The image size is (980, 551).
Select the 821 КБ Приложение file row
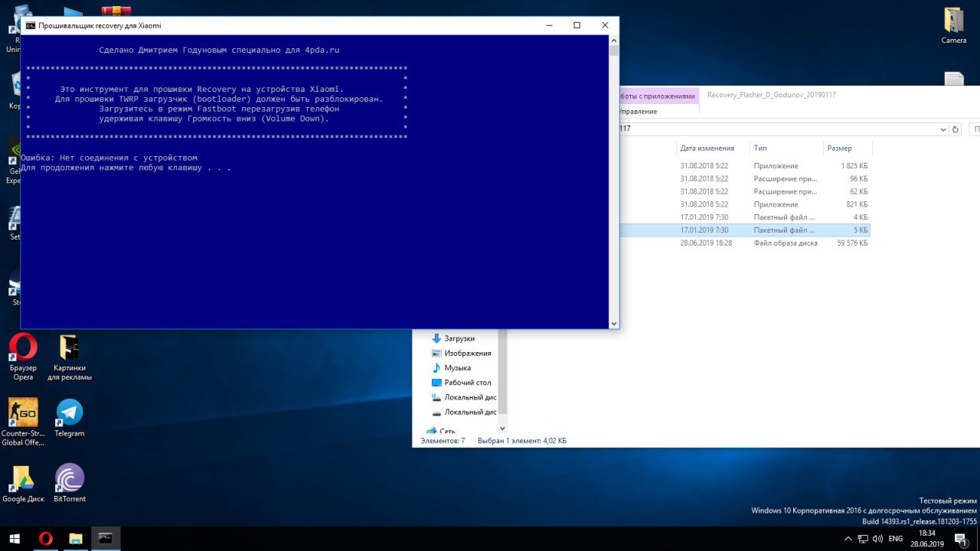[x=744, y=204]
